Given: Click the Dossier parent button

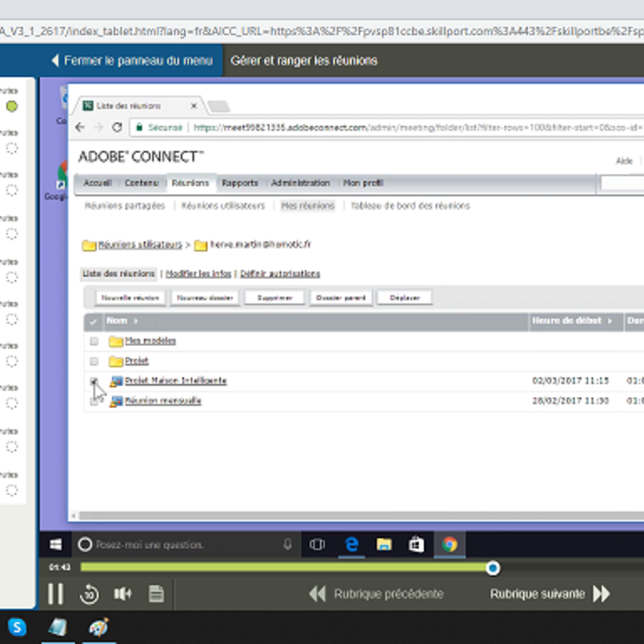Looking at the screenshot, I should pos(341,298).
